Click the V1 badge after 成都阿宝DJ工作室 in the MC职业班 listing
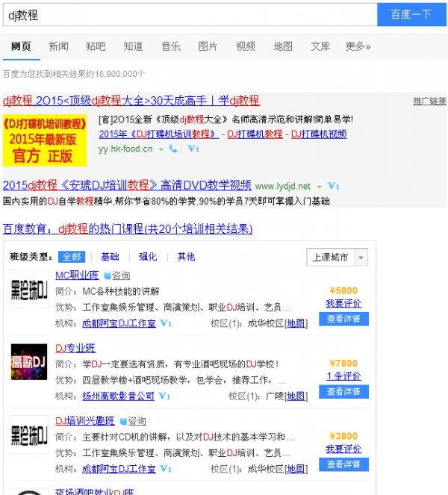The height and width of the screenshot is (495, 448). [x=166, y=323]
